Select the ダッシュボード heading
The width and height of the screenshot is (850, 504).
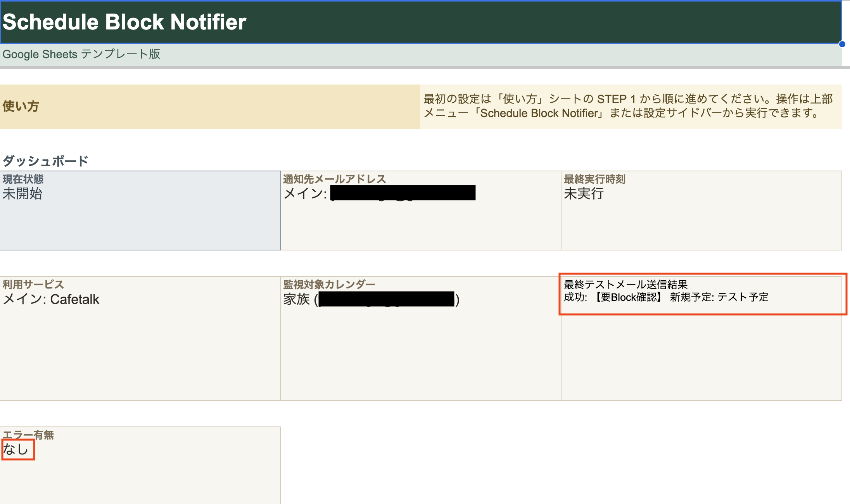45,160
